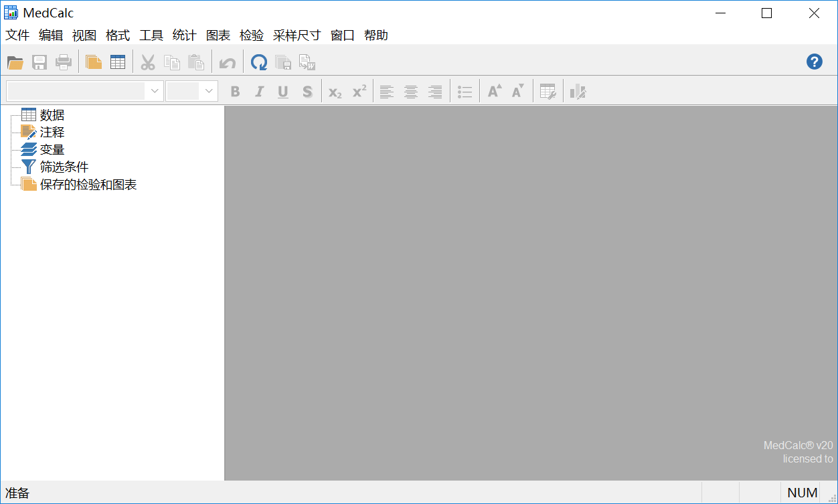Maximize the MedCalc window
Image resolution: width=838 pixels, height=504 pixels.
[x=767, y=13]
